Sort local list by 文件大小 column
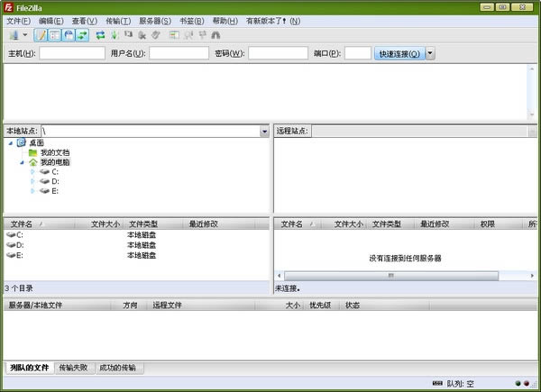The image size is (541, 392). coord(99,224)
